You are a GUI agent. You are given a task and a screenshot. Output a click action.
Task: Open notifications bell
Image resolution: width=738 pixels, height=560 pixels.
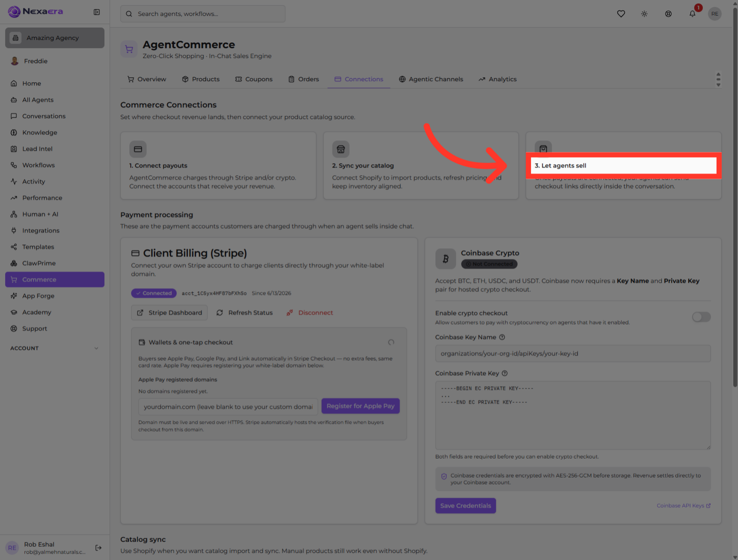click(692, 14)
